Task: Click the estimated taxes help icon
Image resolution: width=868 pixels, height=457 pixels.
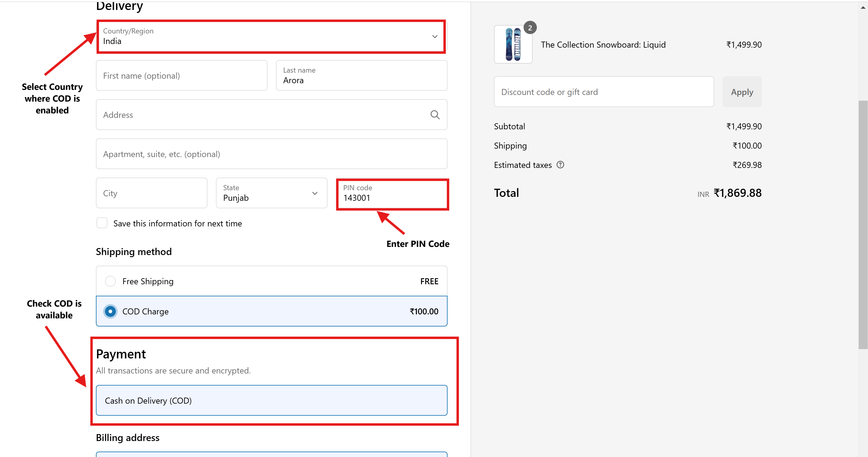Action: click(560, 165)
